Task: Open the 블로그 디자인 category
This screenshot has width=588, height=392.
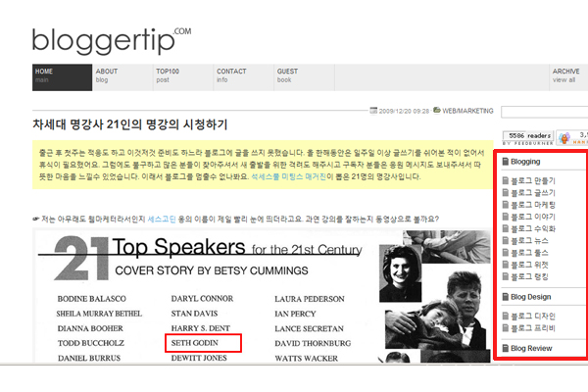Action: pyautogui.click(x=533, y=317)
